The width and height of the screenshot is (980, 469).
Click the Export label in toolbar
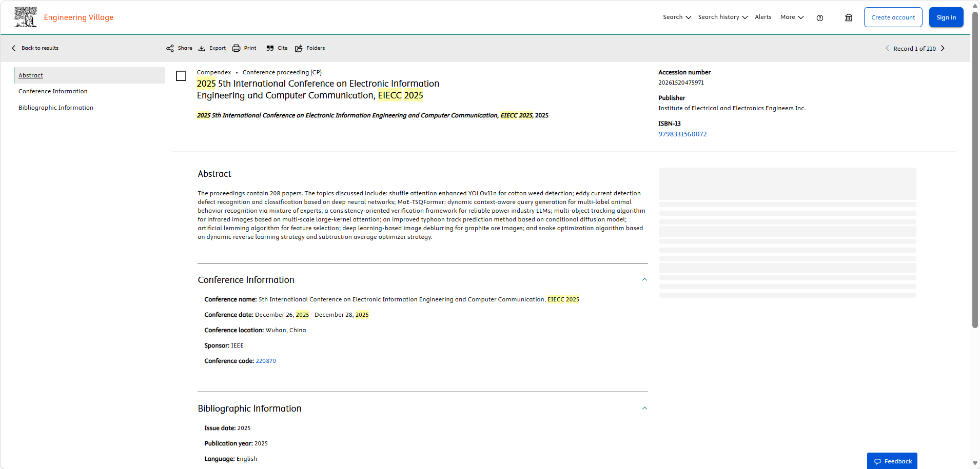point(218,48)
